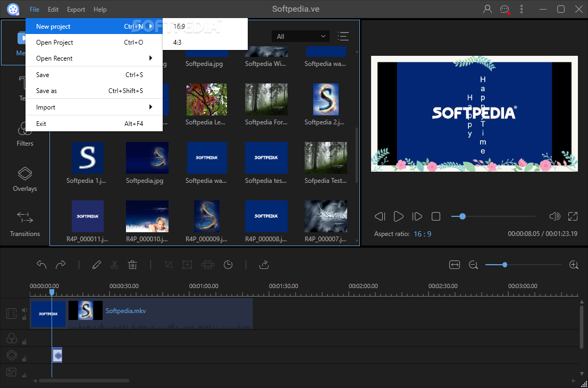Click the timeline zoom slider handle
This screenshot has width=588, height=388.
[x=505, y=265]
